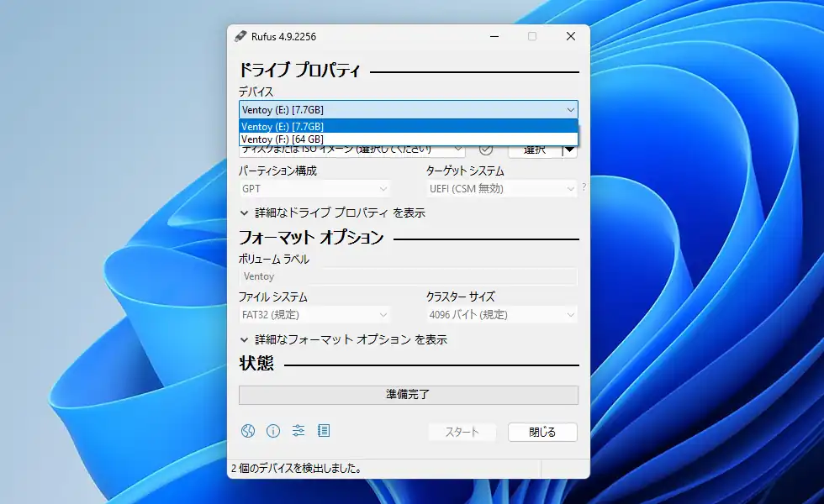Click the Rufus USB icon in title bar
The width and height of the screenshot is (824, 504).
tap(240, 36)
